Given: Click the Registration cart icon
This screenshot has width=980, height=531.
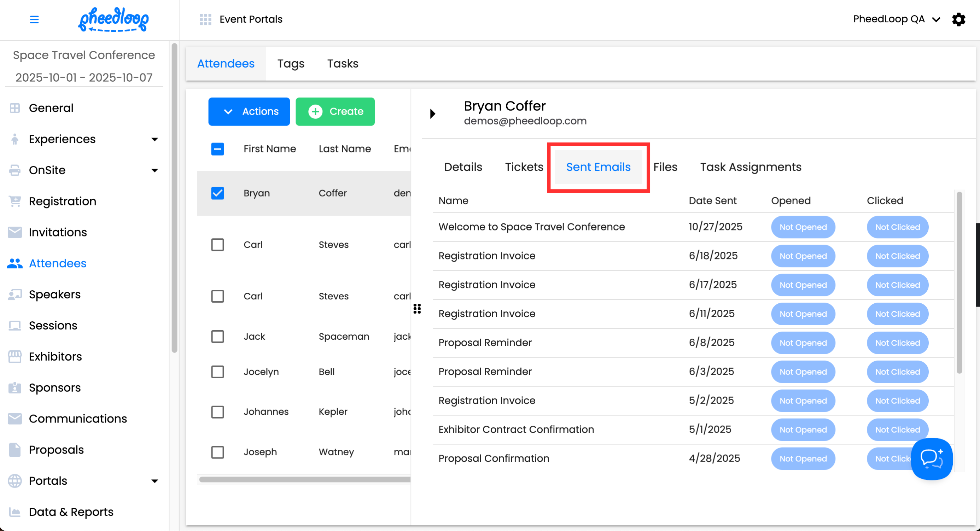Looking at the screenshot, I should (x=15, y=201).
